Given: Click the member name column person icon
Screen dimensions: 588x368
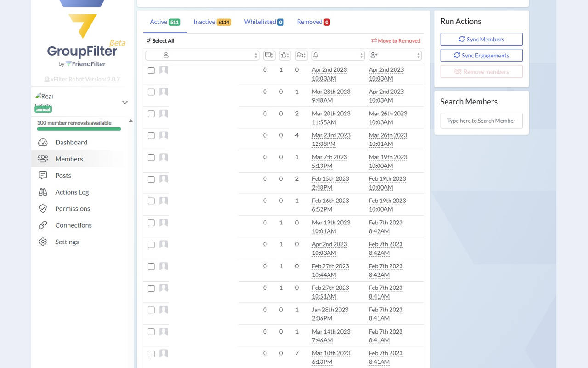Looking at the screenshot, I should tap(166, 55).
